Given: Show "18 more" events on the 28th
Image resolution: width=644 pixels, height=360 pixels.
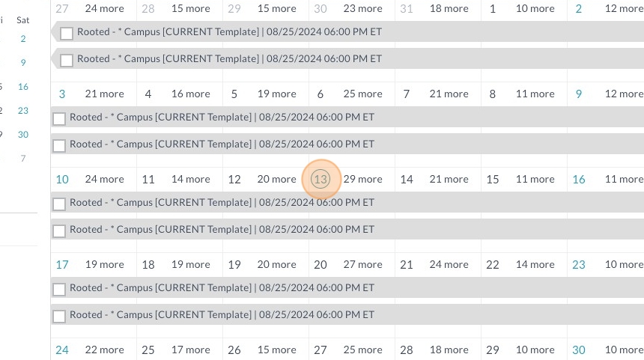Looking at the screenshot, I should [x=449, y=350].
